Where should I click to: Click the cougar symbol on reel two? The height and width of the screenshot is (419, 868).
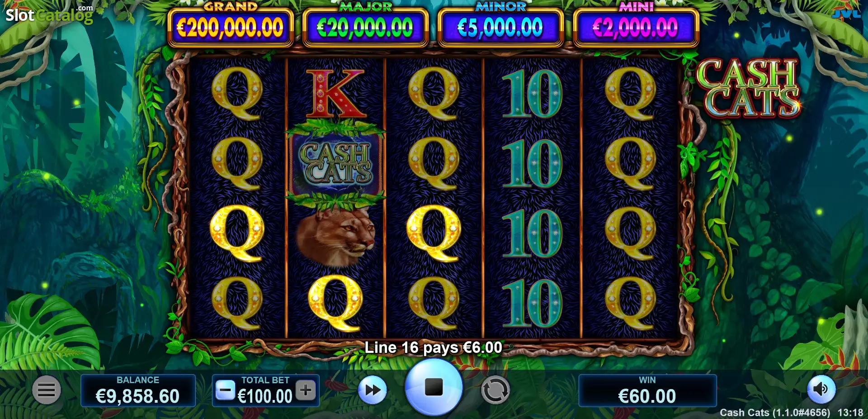tap(335, 236)
